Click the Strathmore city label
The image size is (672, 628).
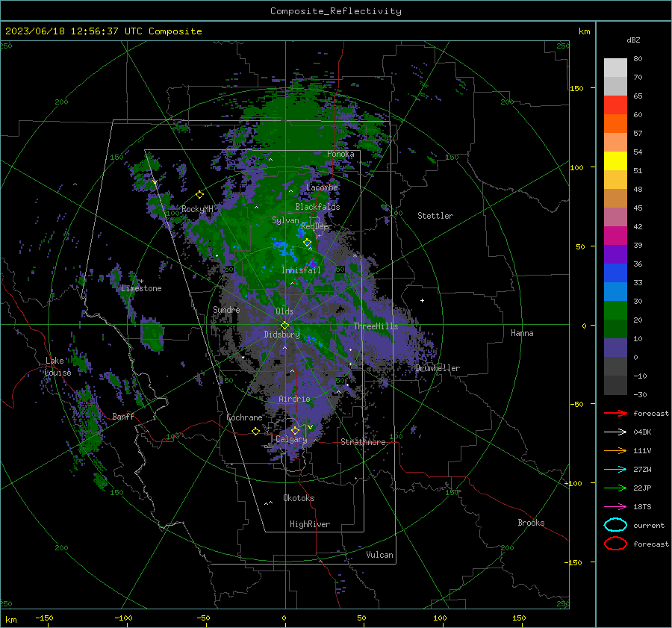coord(363,442)
